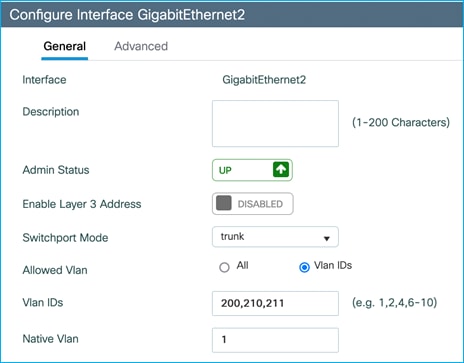This screenshot has height=363, width=464.
Task: Switch to the General tab
Action: pos(65,46)
